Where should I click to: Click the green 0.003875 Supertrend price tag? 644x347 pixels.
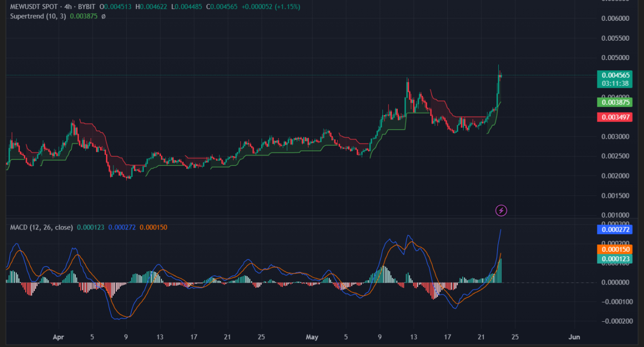[x=615, y=102]
